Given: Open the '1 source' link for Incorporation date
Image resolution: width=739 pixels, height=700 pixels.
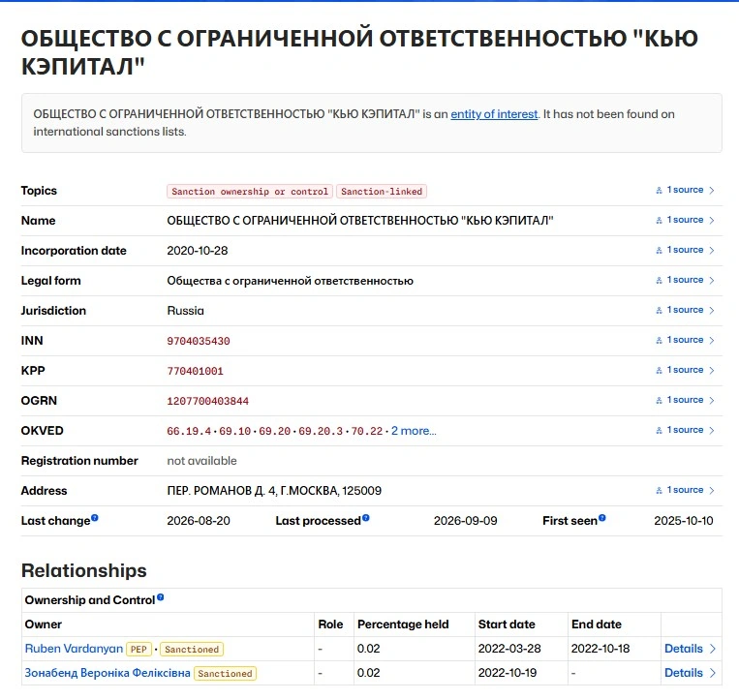Looking at the screenshot, I should pyautogui.click(x=685, y=250).
